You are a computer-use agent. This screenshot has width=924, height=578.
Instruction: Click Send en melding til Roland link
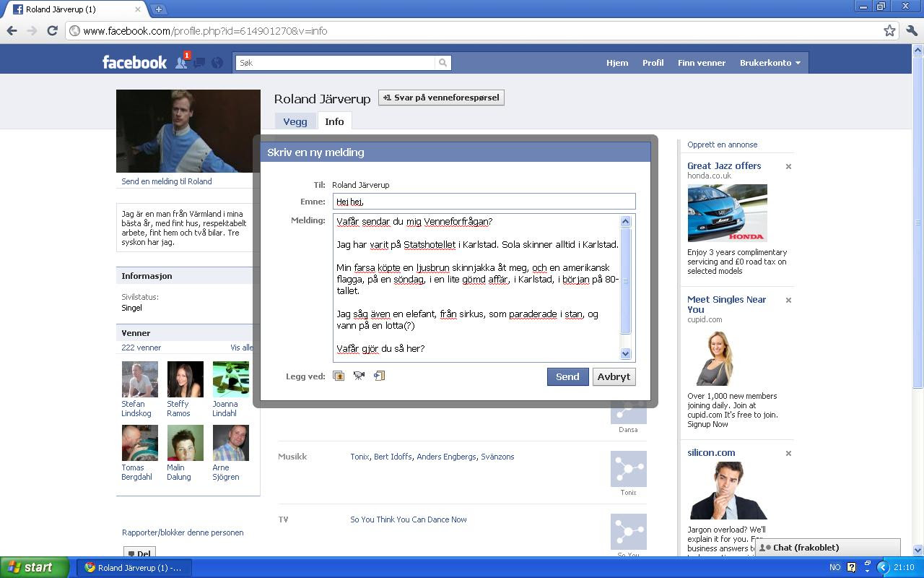tap(167, 181)
